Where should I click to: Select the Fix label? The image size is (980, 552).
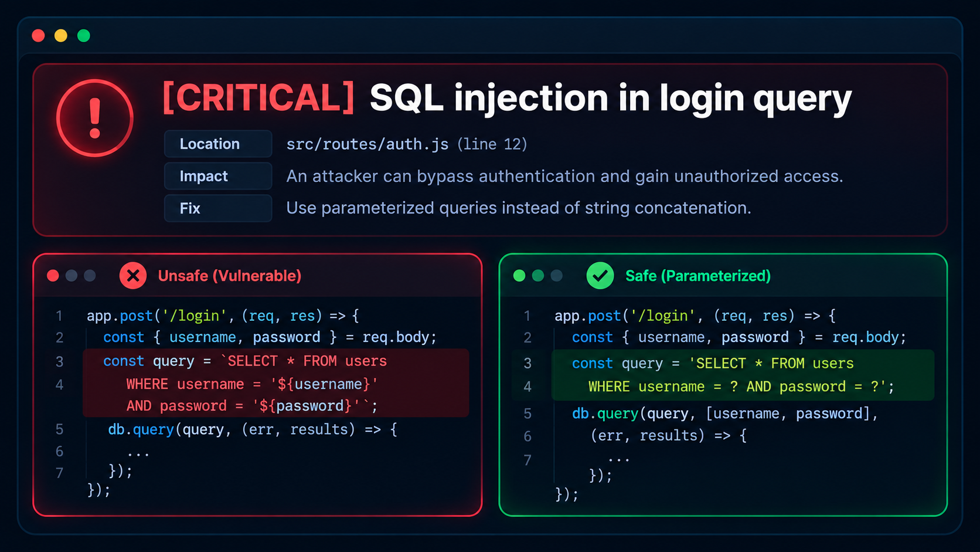[218, 208]
